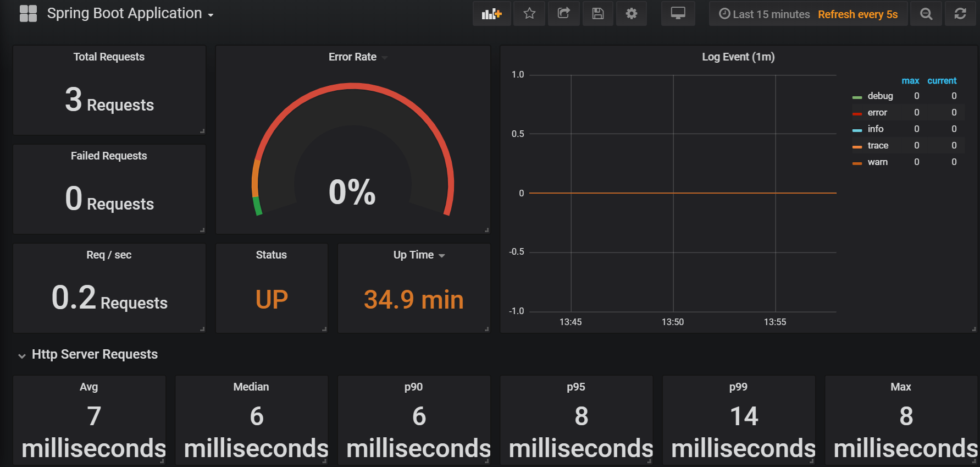
Task: Open the Avg panel title menu
Action: [88, 387]
